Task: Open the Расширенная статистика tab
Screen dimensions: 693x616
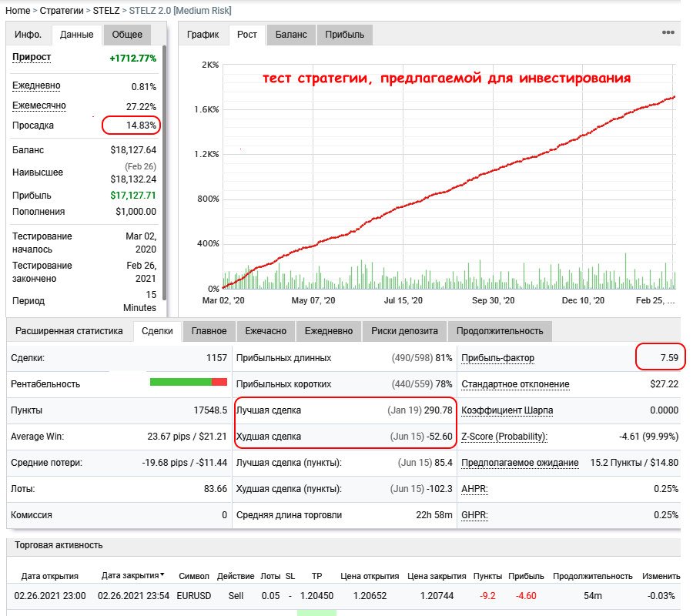Action: [69, 331]
